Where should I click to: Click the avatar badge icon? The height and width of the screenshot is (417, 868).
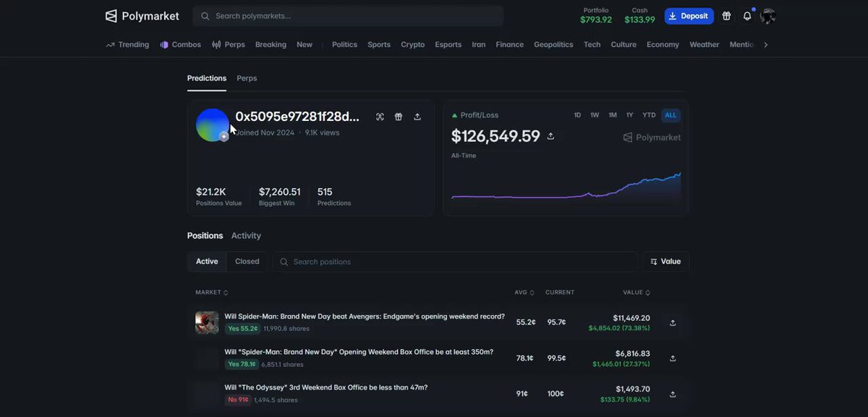coord(224,136)
